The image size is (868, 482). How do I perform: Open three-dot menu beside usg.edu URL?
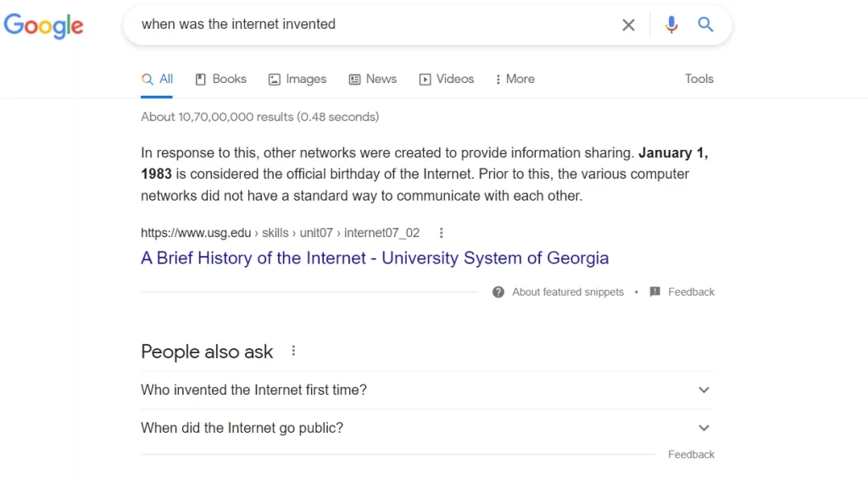click(441, 233)
